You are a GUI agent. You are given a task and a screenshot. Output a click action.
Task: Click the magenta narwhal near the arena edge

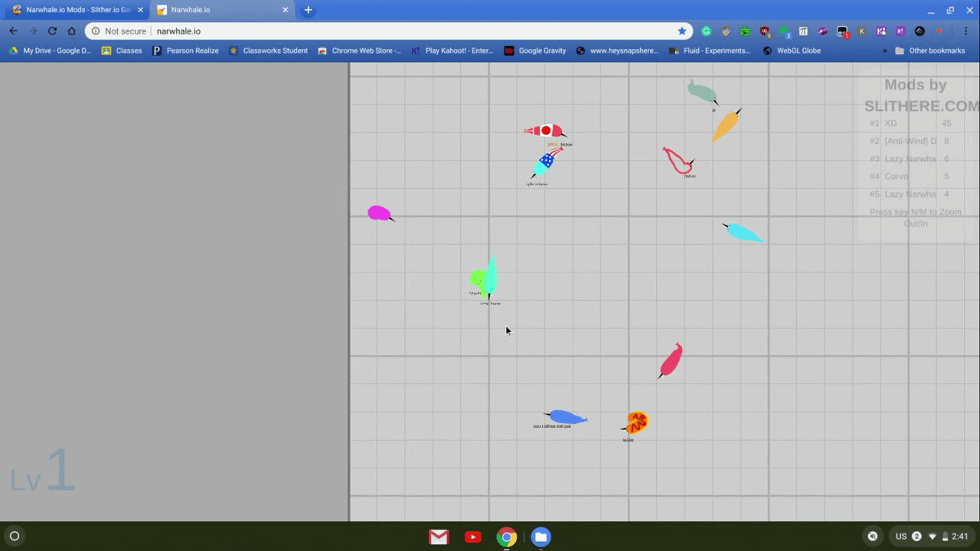point(381,214)
